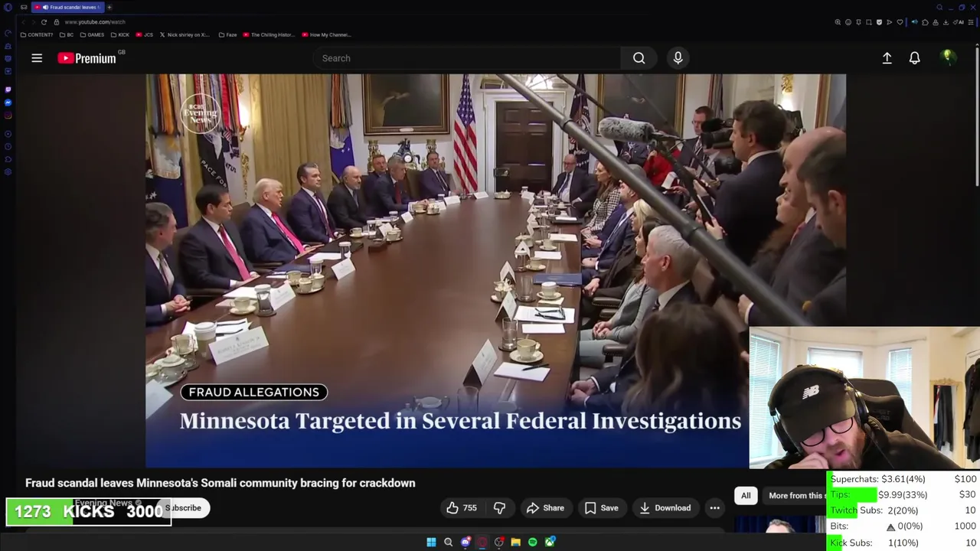Click the snapshot selection toolbar icon
The image size is (980, 551).
point(869,22)
